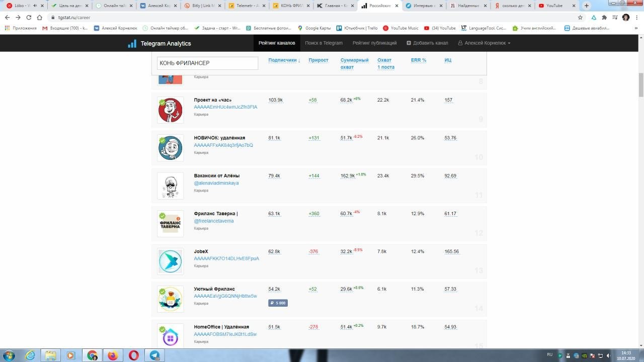Reload the page with the refresh icon
644x362 pixels.
29,17
